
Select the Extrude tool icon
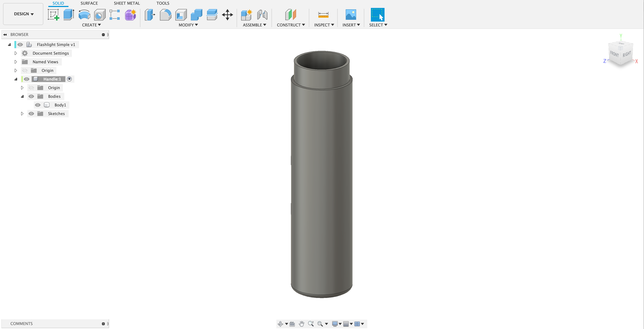(69, 15)
